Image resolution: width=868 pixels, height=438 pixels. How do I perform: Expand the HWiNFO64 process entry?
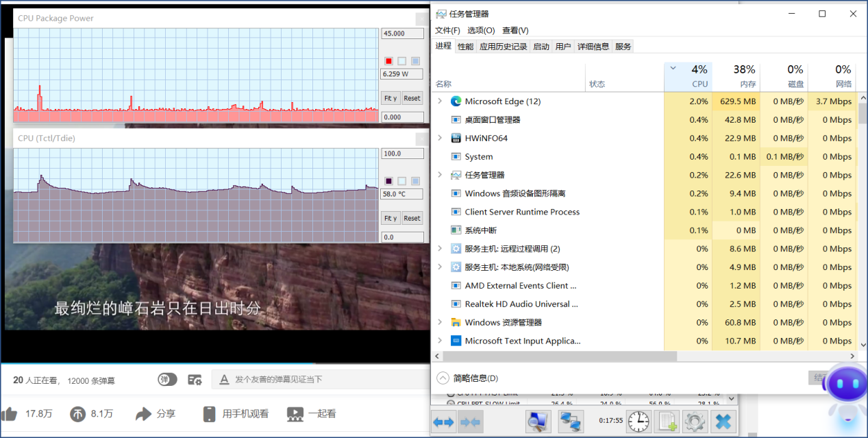440,138
